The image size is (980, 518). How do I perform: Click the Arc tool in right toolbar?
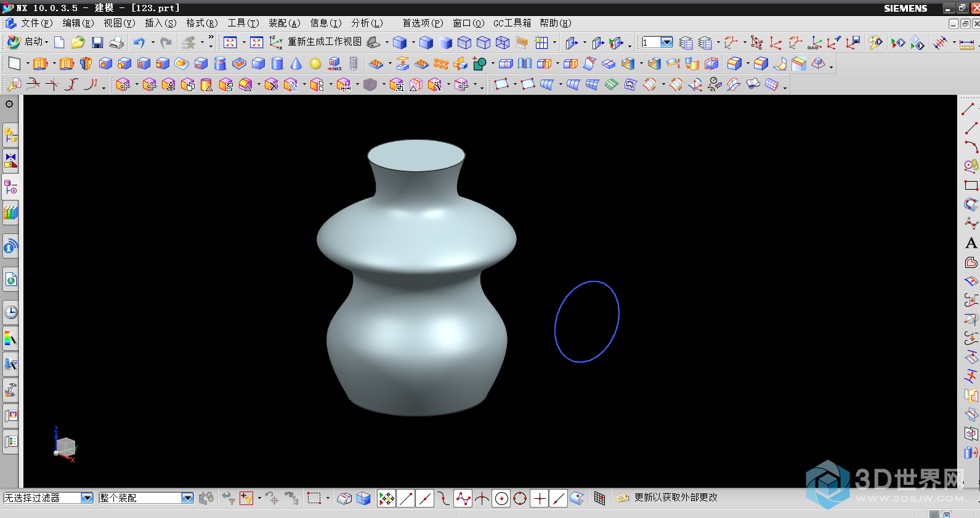(971, 147)
